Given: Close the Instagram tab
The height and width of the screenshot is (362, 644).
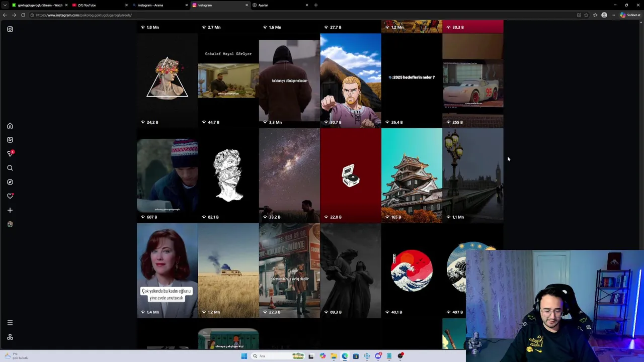Looking at the screenshot, I should tap(247, 5).
